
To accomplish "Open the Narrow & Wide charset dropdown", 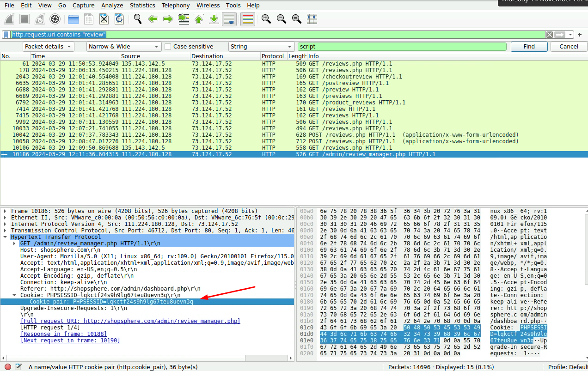I will tap(124, 47).
